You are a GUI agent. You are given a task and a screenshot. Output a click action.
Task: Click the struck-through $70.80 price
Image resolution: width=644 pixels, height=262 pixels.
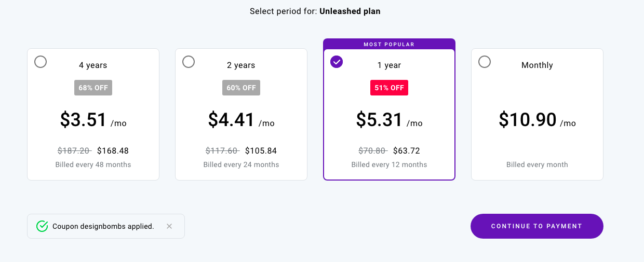373,151
